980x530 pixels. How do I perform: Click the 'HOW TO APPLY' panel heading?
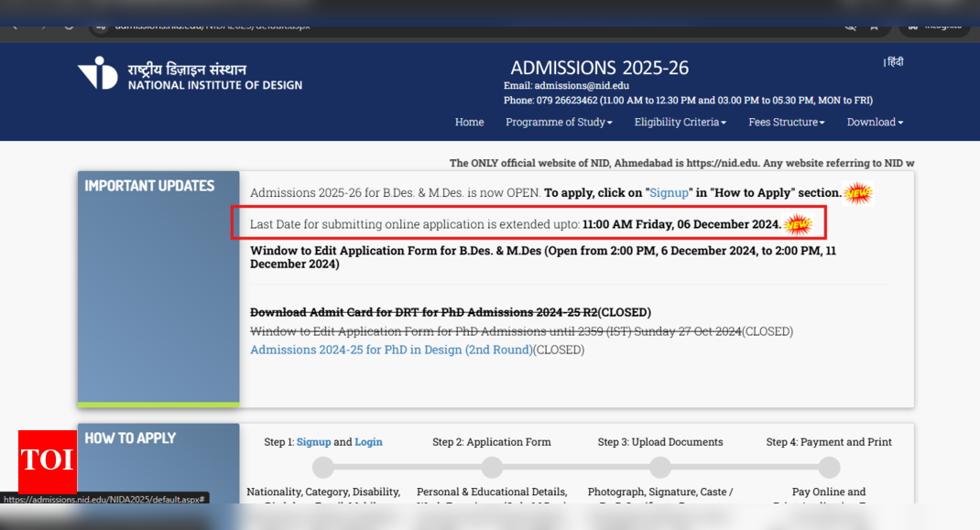130,438
